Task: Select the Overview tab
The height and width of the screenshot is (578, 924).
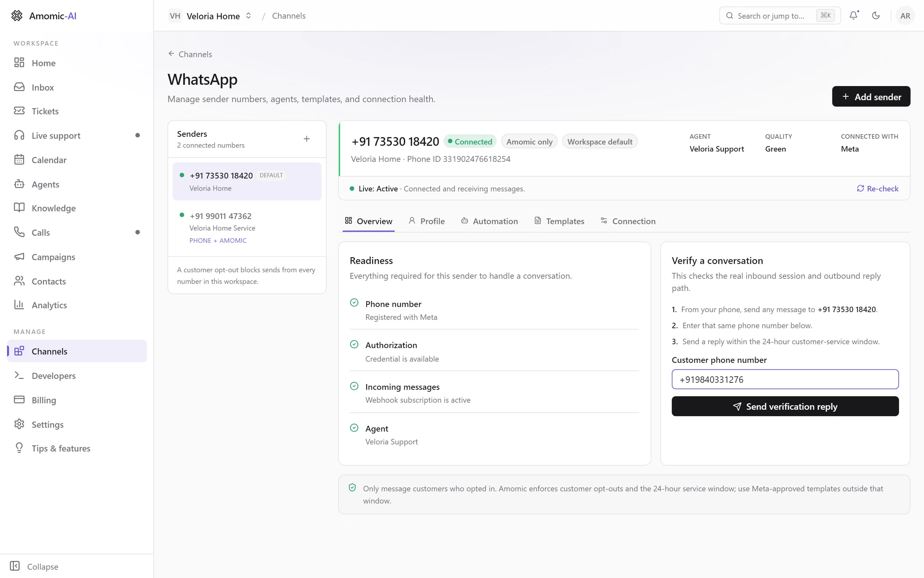Action: pyautogui.click(x=368, y=221)
